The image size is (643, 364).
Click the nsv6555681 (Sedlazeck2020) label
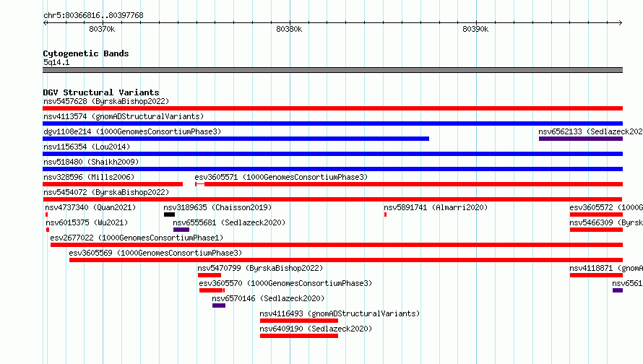[x=229, y=222]
